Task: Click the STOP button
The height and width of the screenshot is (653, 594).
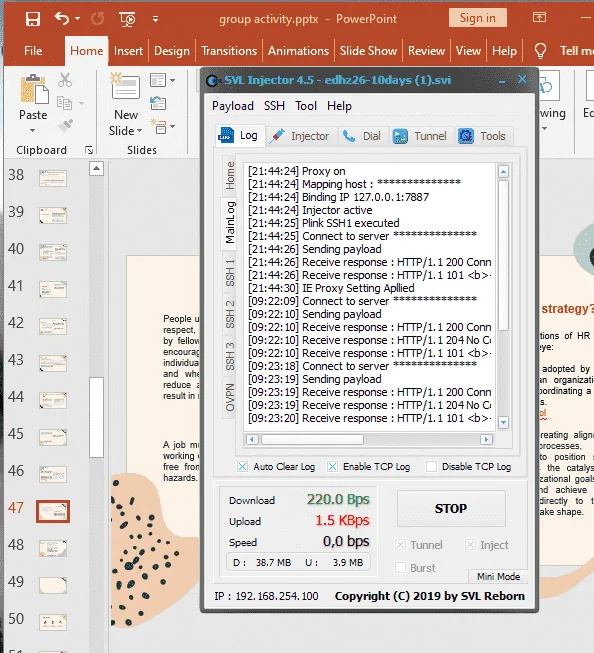Action: (x=451, y=508)
